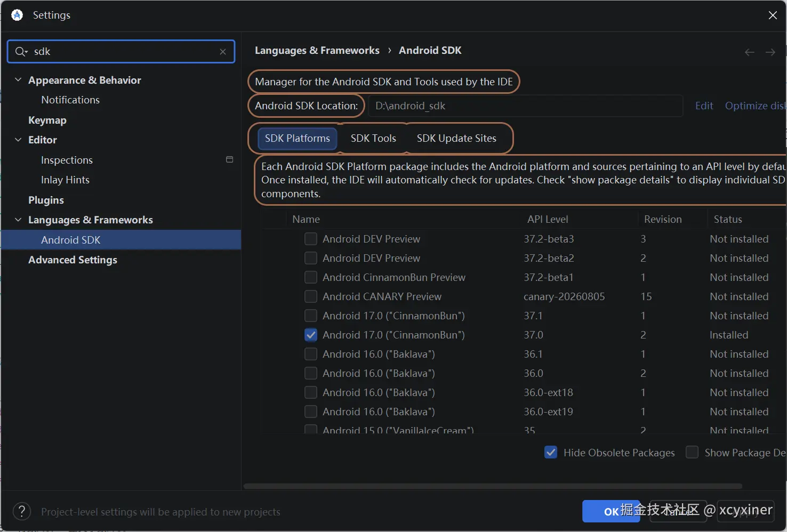Click the "canary-20260805" API level cell
Screen dimensions: 787x532
coord(564,296)
